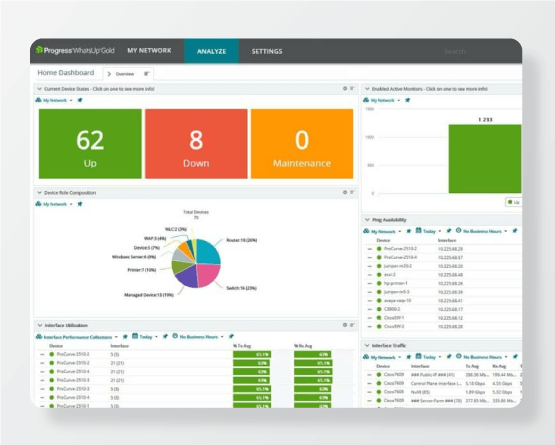Collapse the Interface Utilization panel

(40, 325)
